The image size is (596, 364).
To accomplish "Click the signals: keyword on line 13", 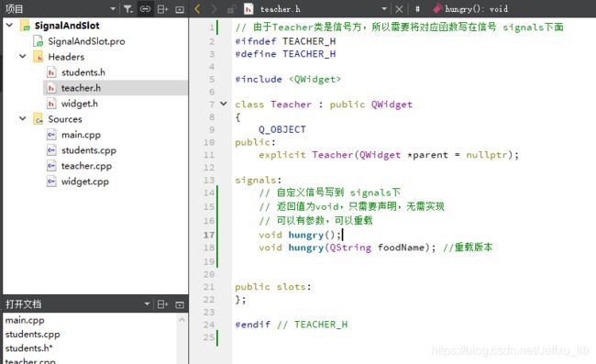I will point(258,180).
